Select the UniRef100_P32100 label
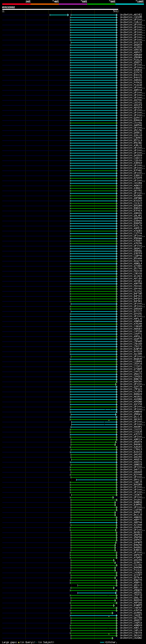Screen dimensions: 146x644 tap(131, 570)
